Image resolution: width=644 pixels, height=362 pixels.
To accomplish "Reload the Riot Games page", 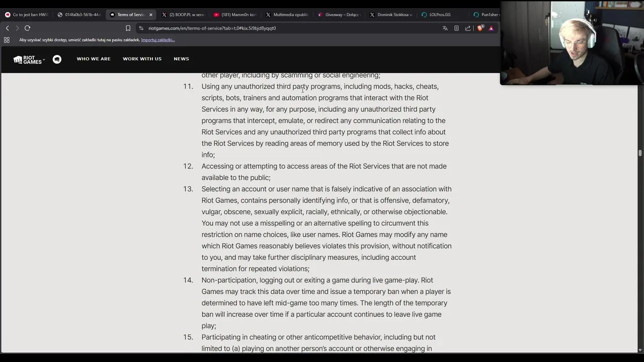I will pos(28,28).
